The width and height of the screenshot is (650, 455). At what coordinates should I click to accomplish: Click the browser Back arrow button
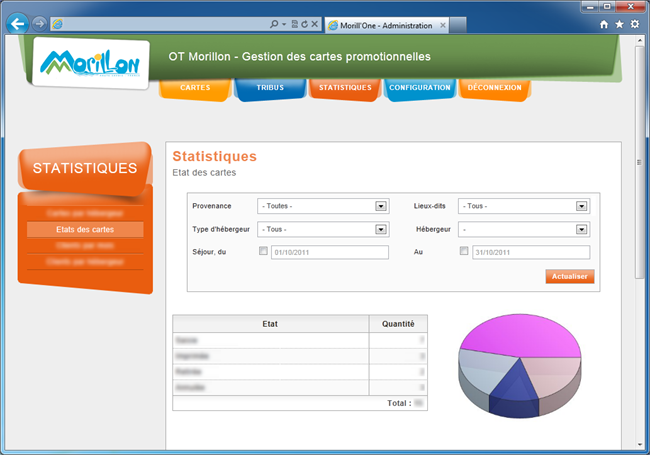[17, 23]
